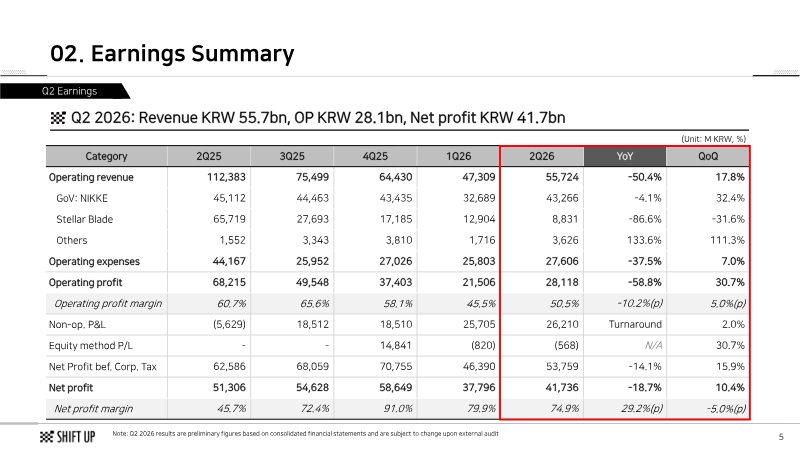Click the Turnaround cell
This screenshot has width=800, height=450.
(635, 324)
